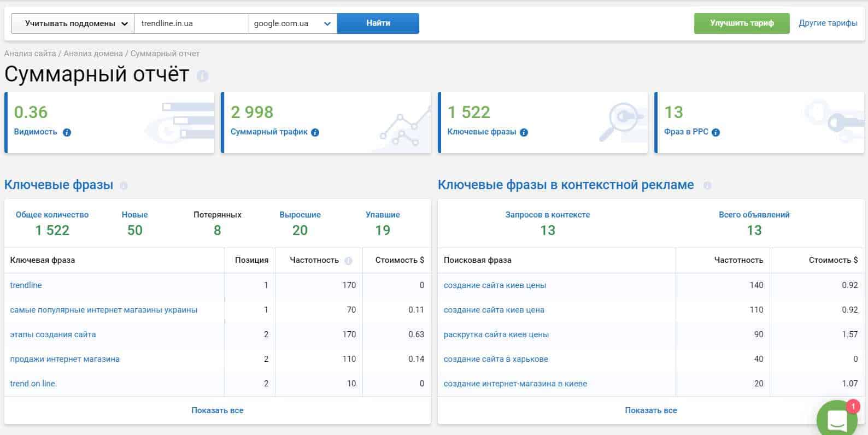
Task: Click the info icon next to Суммарный отчёт
Action: (x=202, y=76)
